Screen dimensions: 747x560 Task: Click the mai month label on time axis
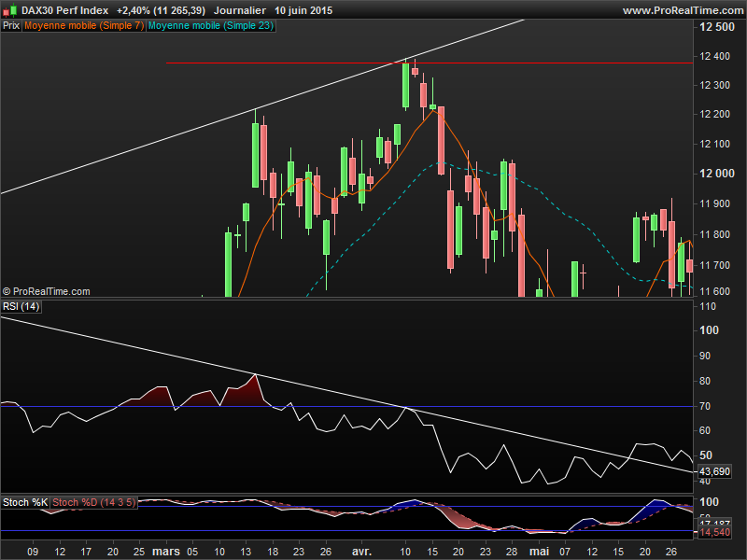pyautogui.click(x=540, y=552)
